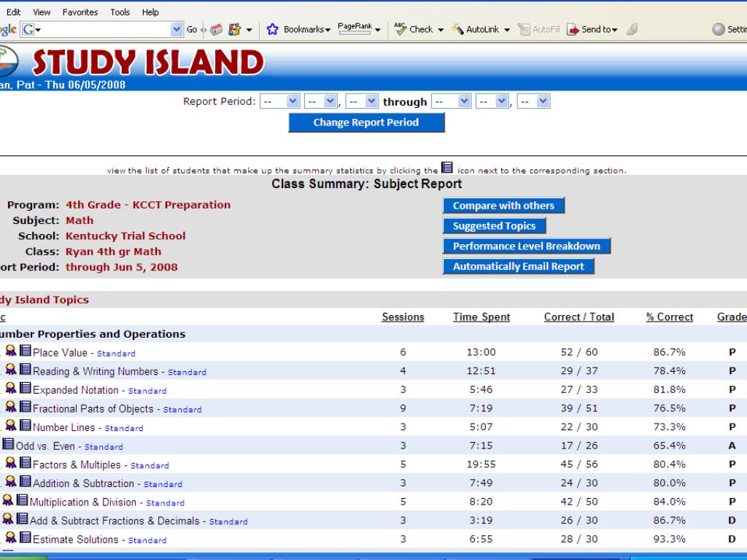
Task: Open the third start-date dropdown before 'through'
Action: [x=362, y=101]
